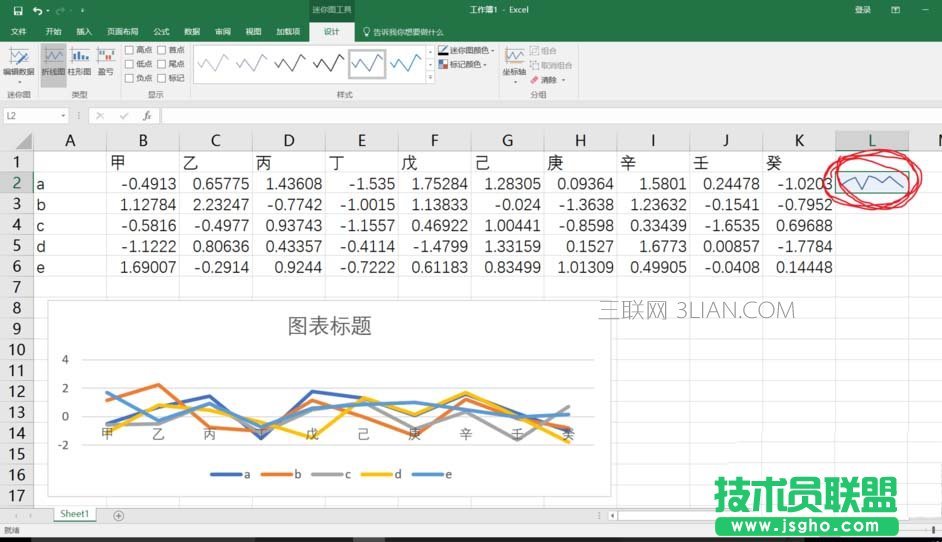The width and height of the screenshot is (942, 542).
Task: Add a new sheet with the plus button
Action: click(x=119, y=515)
